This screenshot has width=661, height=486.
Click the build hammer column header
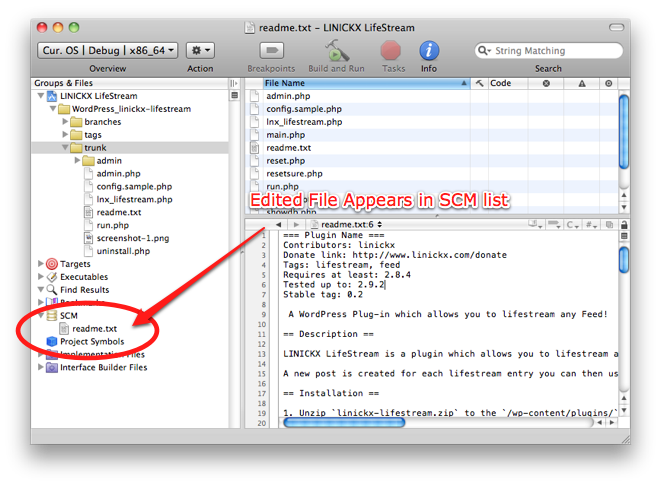click(x=479, y=83)
